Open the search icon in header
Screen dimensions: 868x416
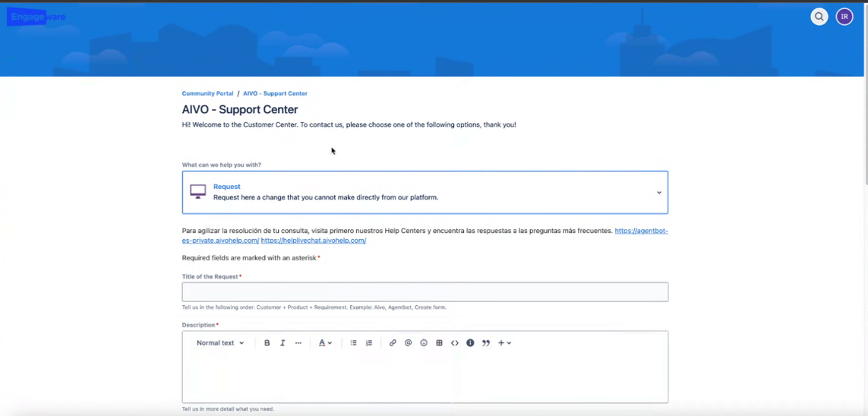click(x=819, y=17)
